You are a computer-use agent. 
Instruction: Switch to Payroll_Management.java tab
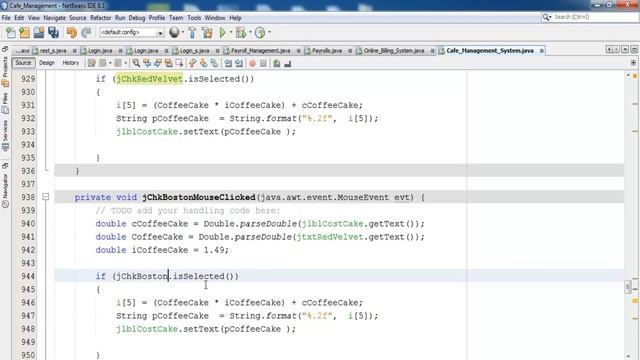coord(261,51)
